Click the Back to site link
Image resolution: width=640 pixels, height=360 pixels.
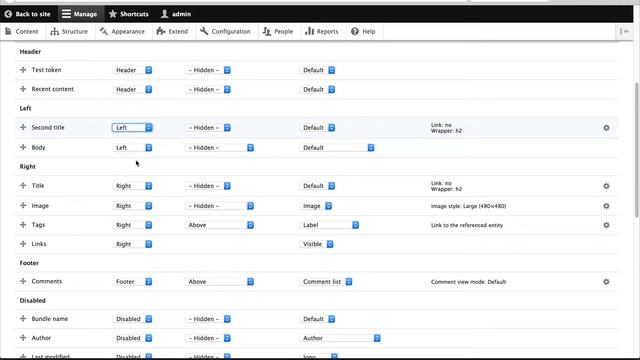tap(28, 14)
